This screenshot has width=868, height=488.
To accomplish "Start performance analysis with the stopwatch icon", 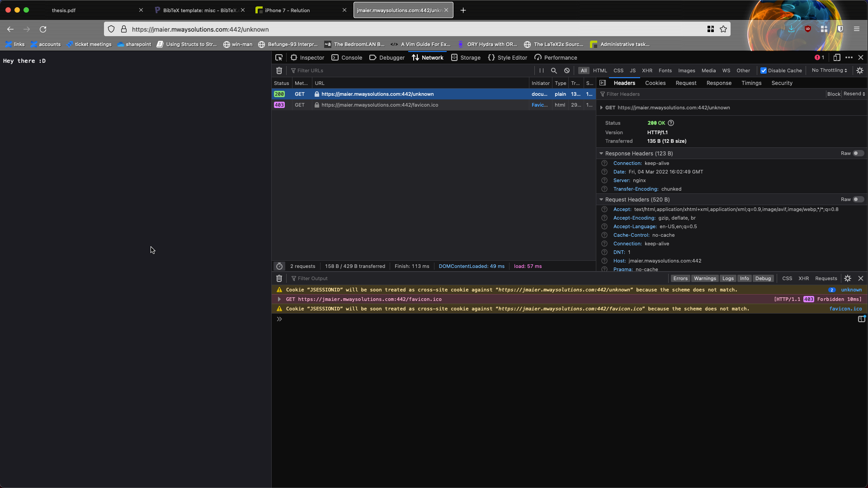I will pyautogui.click(x=279, y=266).
